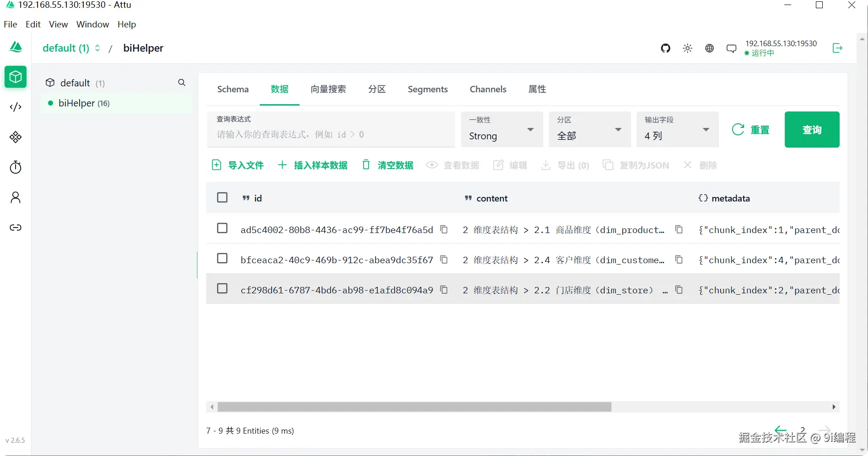Click 清空数据 trash button

(388, 165)
